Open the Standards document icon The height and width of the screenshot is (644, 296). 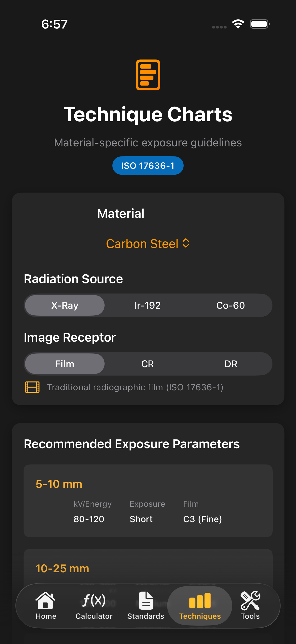point(146,601)
